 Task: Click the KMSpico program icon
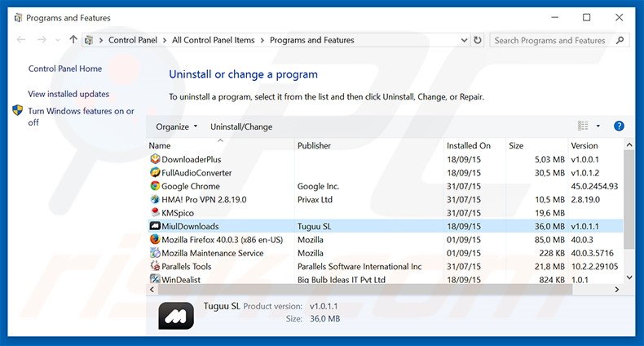click(155, 212)
